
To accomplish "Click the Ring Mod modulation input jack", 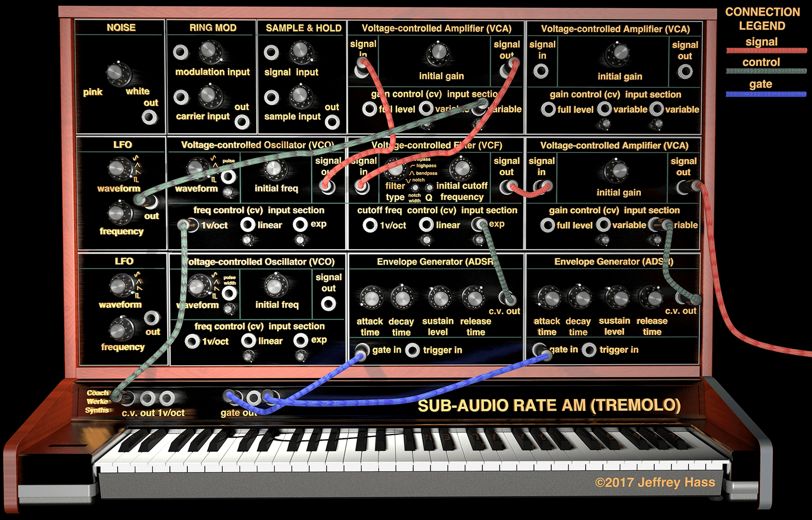I will (x=181, y=52).
